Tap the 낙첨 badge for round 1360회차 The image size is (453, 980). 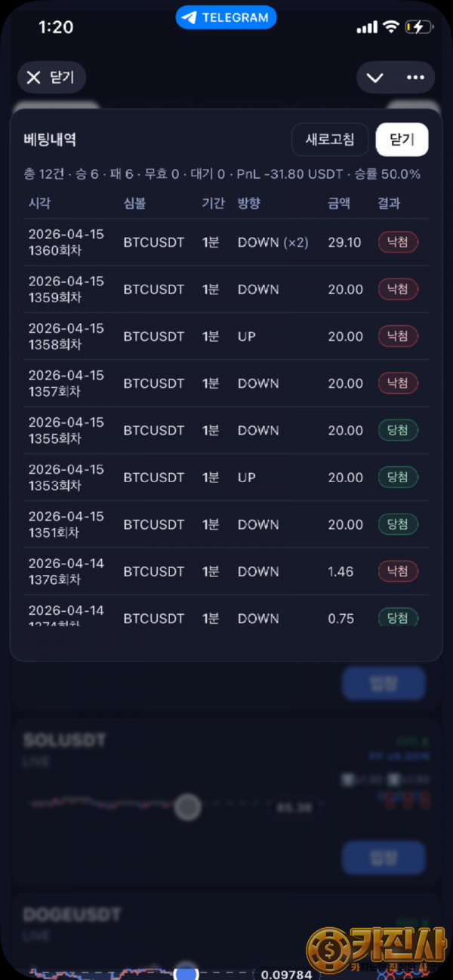[x=398, y=242]
